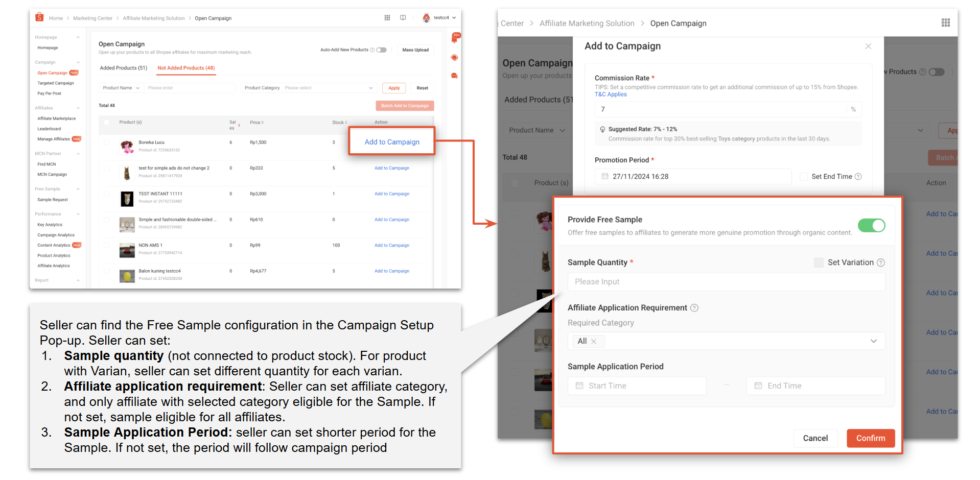
Task: Check the Set Variation checkbox
Action: [819, 262]
